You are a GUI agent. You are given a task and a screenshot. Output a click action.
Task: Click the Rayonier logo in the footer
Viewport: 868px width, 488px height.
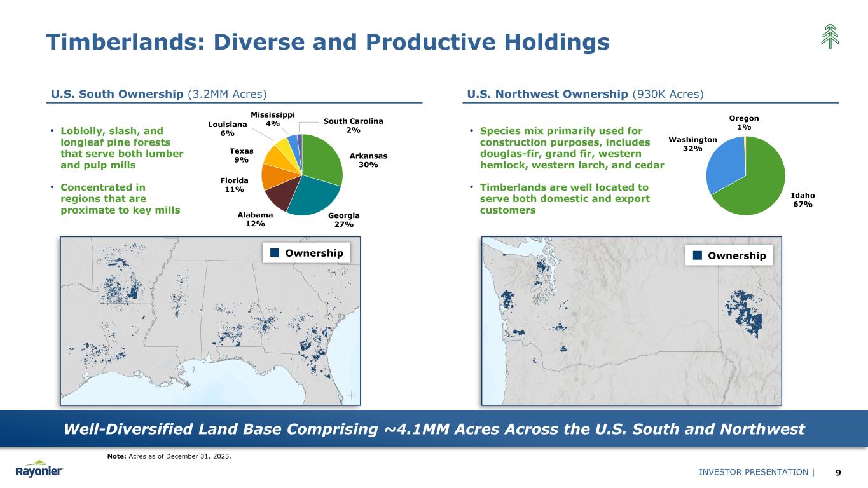tap(39, 469)
